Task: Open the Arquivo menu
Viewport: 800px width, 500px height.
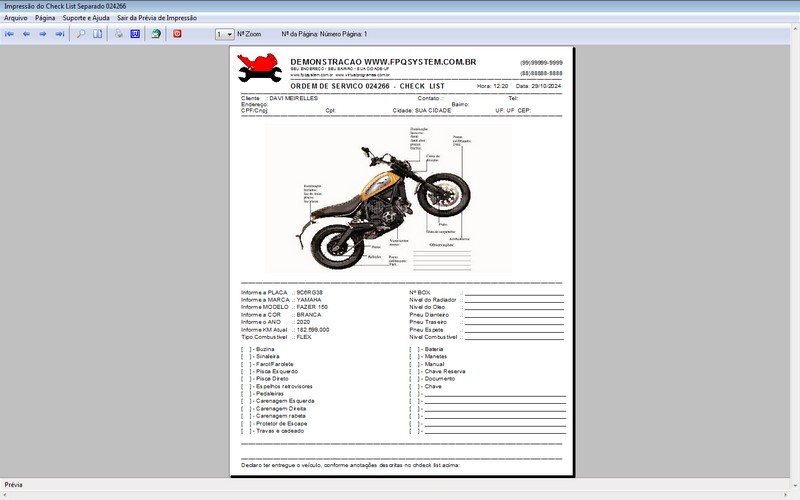Action: point(16,18)
